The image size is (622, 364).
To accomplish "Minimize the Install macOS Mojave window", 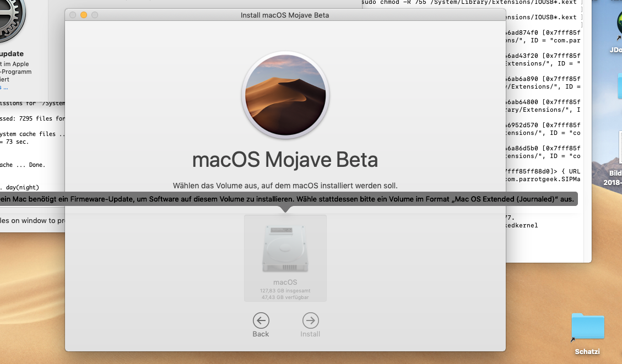I will coord(84,15).
